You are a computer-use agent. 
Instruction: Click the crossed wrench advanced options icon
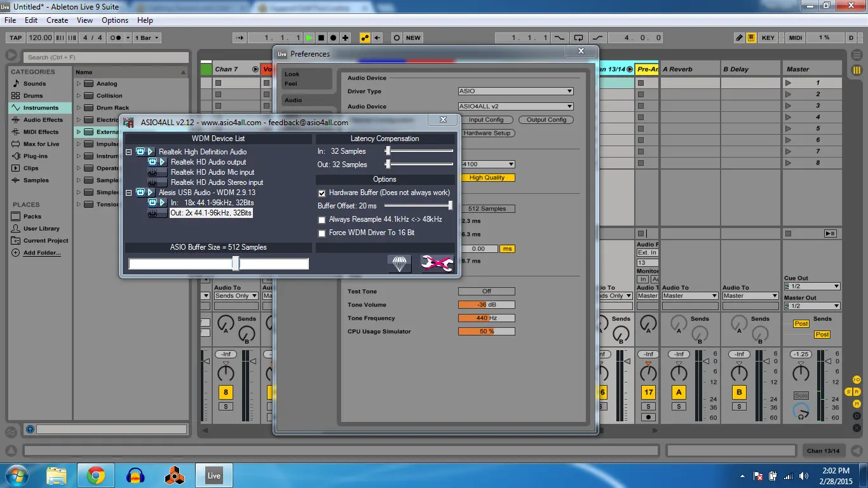click(437, 264)
